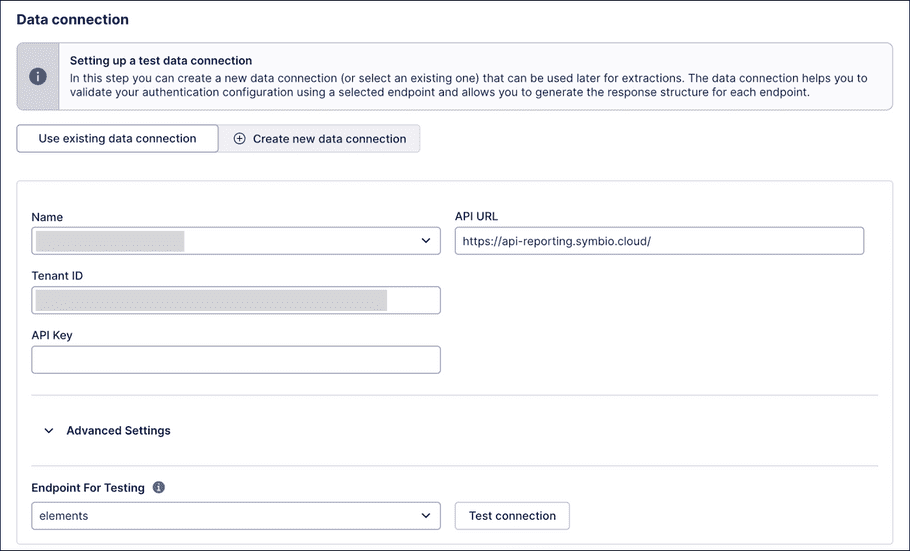910x551 pixels.
Task: Switch to Create new data connection
Action: point(319,139)
